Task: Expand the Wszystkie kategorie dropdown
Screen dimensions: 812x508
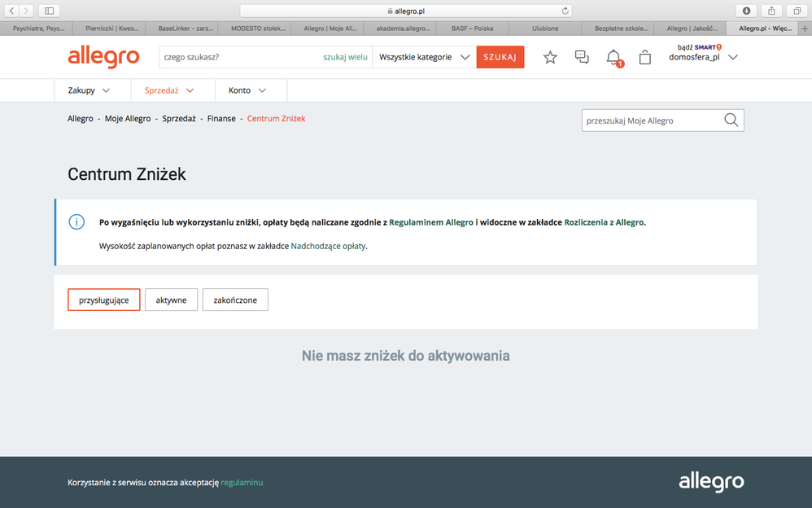Action: [x=424, y=58]
